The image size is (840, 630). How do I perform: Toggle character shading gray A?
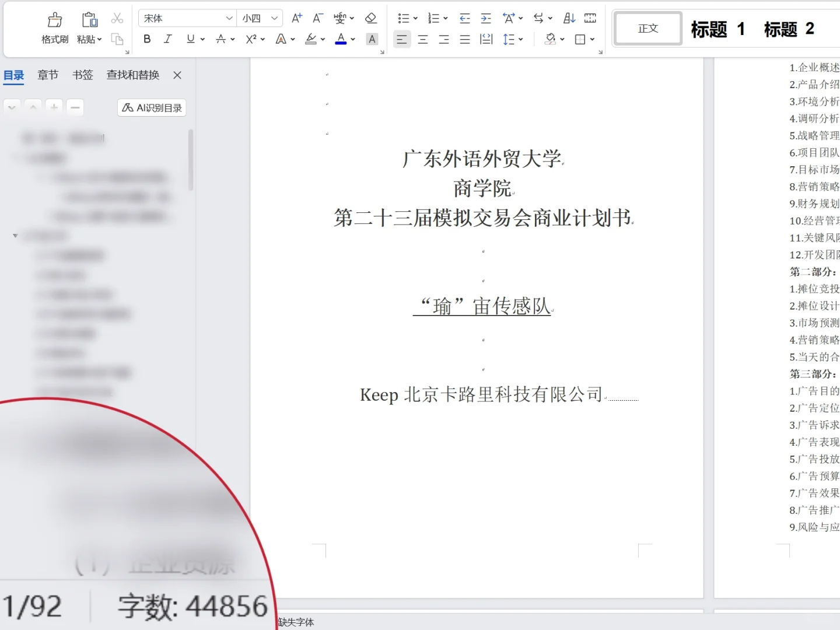click(372, 39)
